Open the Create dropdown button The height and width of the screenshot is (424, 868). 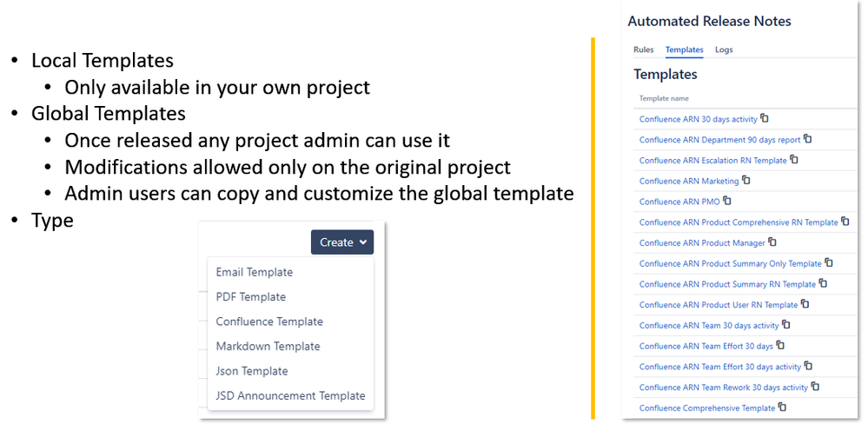(342, 242)
